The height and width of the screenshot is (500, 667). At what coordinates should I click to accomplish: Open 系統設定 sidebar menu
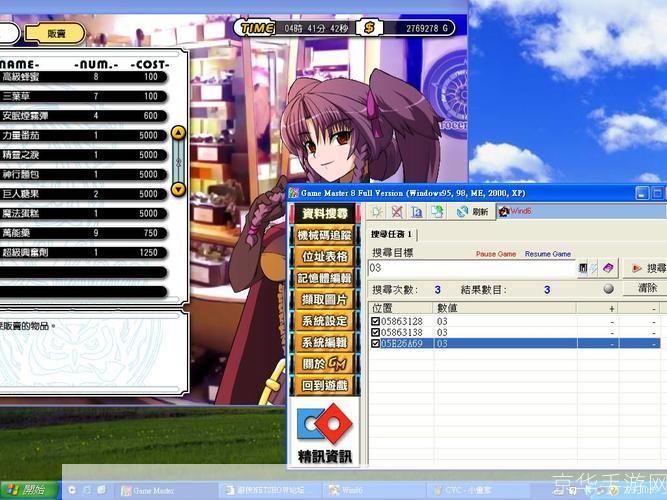[325, 321]
